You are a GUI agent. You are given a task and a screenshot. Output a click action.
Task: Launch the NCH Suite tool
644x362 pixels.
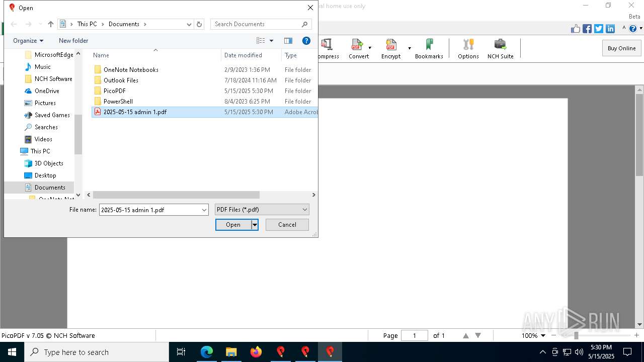pos(500,49)
